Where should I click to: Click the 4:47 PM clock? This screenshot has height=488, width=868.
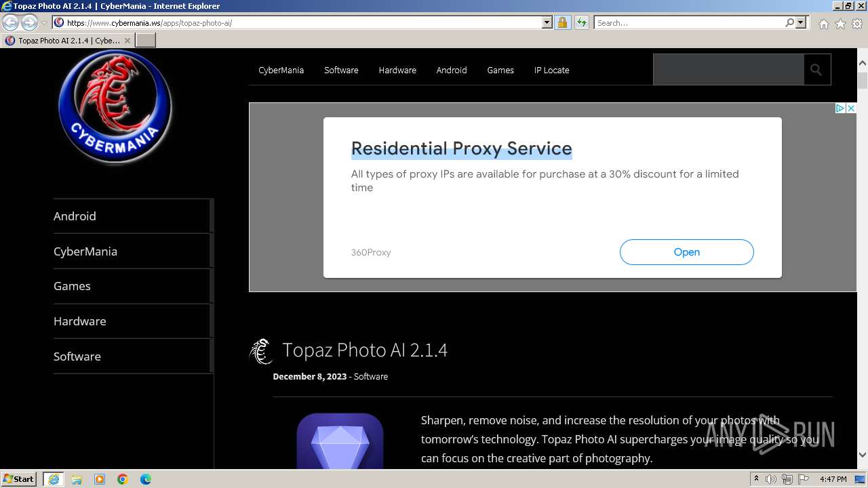pyautogui.click(x=833, y=479)
